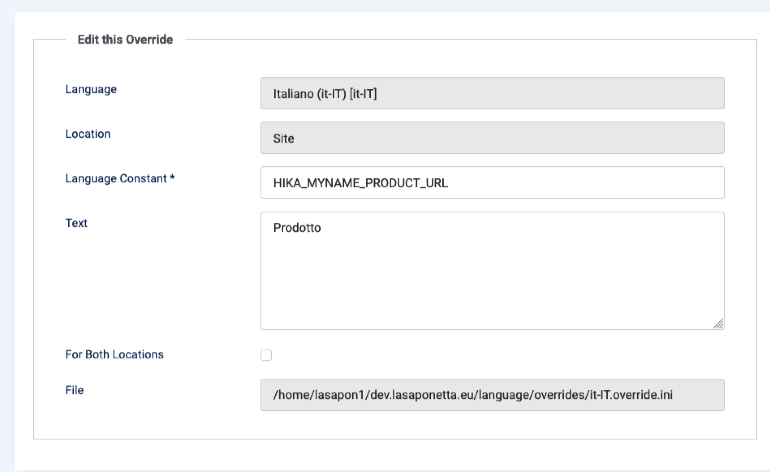
Task: Click the "For Both Locations" label
Action: pyautogui.click(x=114, y=354)
